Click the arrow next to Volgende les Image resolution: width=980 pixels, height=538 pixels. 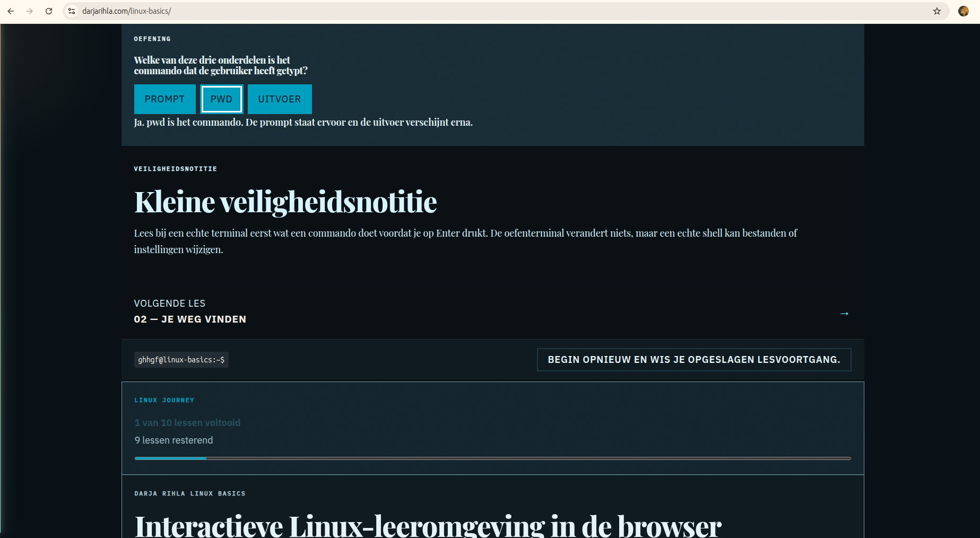(844, 314)
